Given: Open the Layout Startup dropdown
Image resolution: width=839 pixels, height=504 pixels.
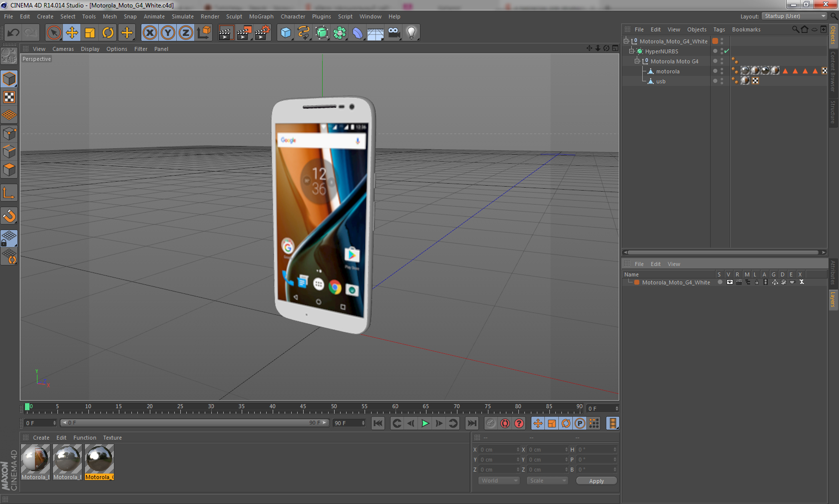Looking at the screenshot, I should (x=795, y=16).
